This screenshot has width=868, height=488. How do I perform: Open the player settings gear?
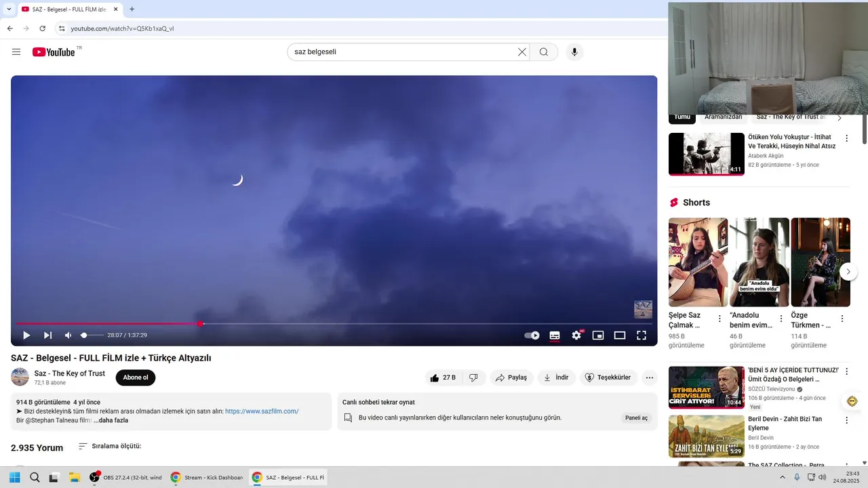576,335
